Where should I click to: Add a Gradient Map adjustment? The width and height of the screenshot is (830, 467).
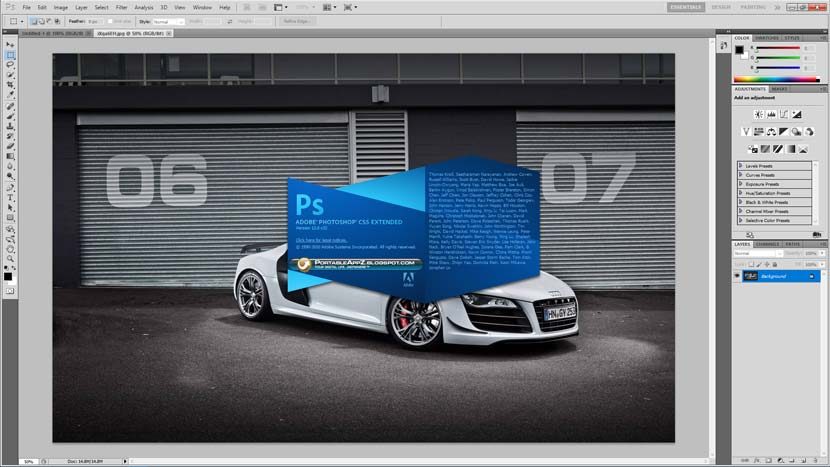[x=790, y=149]
